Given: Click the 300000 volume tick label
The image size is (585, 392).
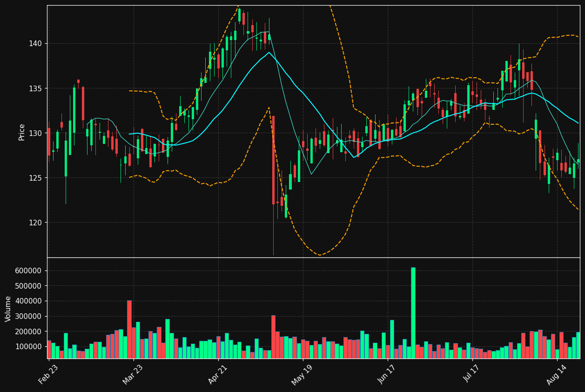Looking at the screenshot, I should click(x=29, y=317).
